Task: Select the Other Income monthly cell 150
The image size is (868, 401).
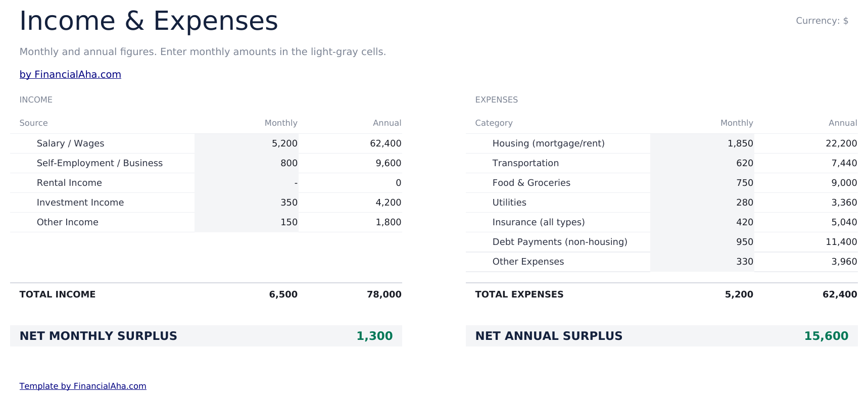Action: [247, 222]
